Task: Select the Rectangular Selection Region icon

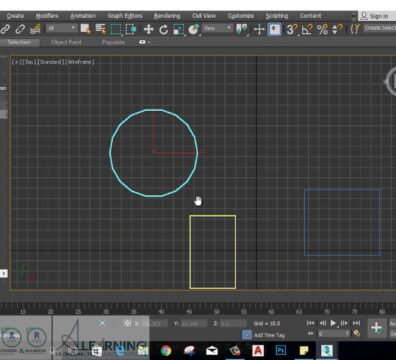Action: point(116,29)
